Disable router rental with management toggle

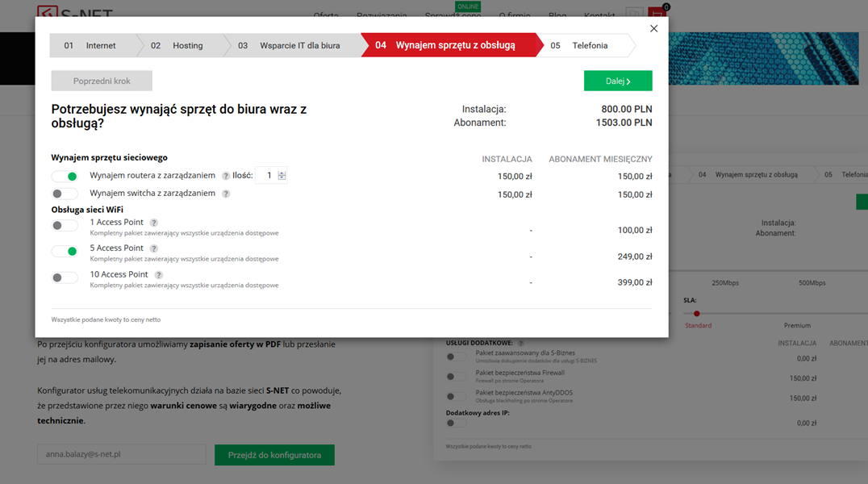click(x=65, y=176)
